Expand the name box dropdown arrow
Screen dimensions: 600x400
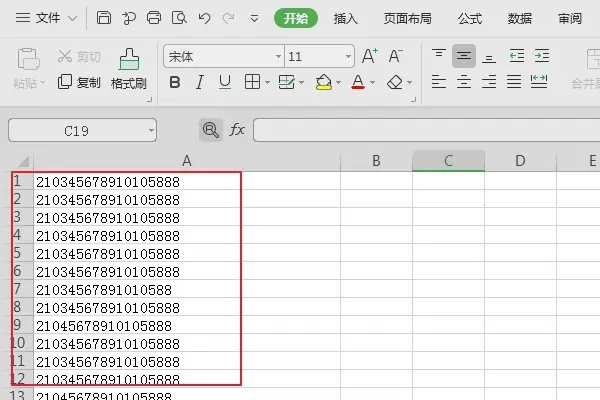[x=152, y=131]
